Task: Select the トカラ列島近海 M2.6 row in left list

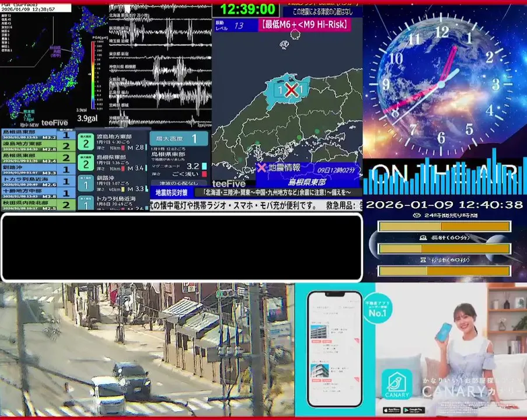Action: [38, 181]
